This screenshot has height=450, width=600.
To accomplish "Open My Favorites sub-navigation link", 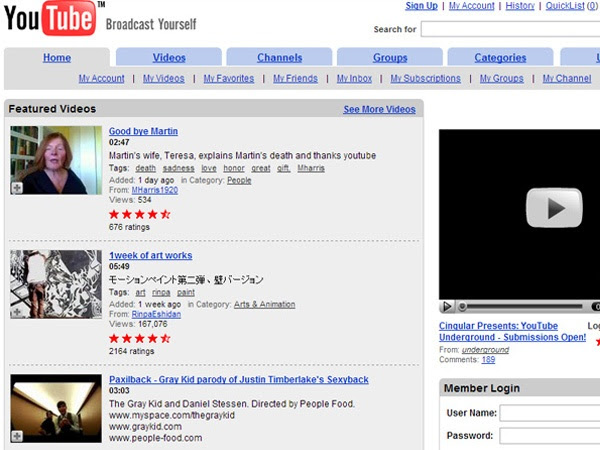I will 229,78.
